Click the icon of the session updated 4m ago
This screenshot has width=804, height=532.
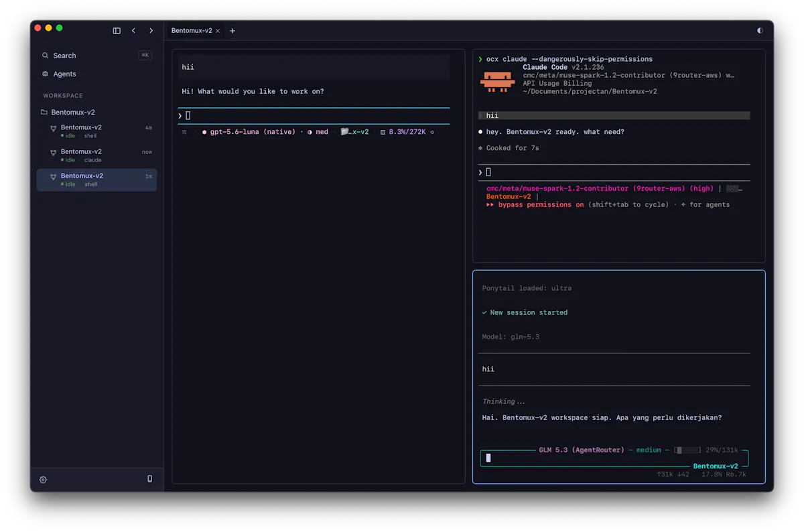tap(54, 129)
